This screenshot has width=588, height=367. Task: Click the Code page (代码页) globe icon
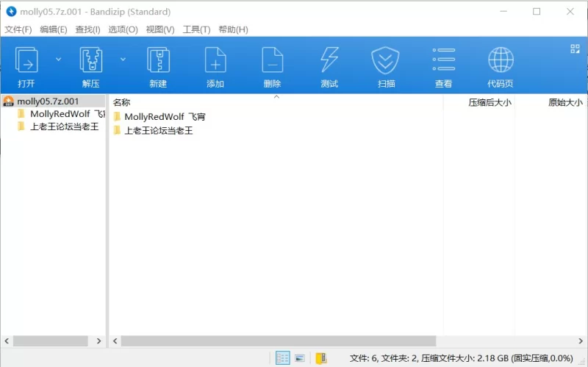pyautogui.click(x=501, y=60)
